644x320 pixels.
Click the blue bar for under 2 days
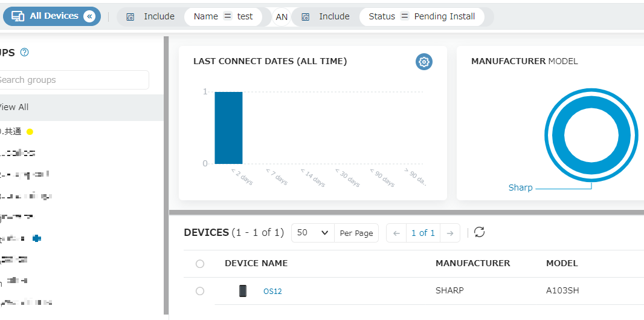coord(229,128)
